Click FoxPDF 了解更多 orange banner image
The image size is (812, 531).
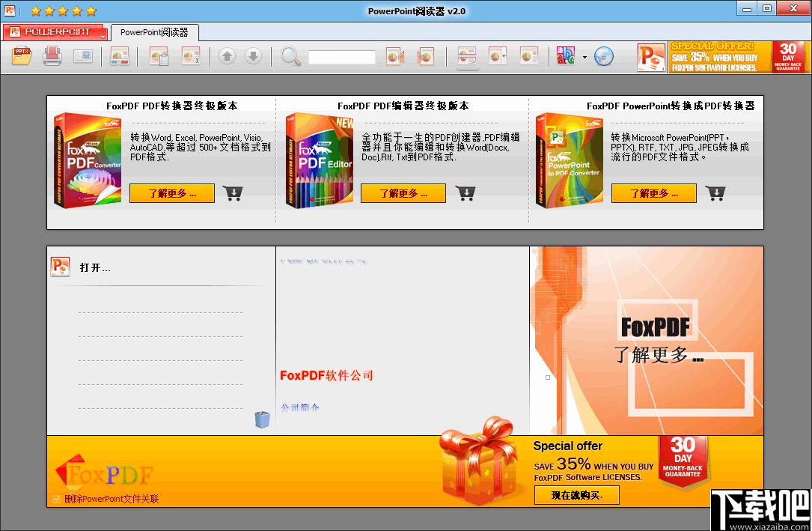tap(647, 340)
